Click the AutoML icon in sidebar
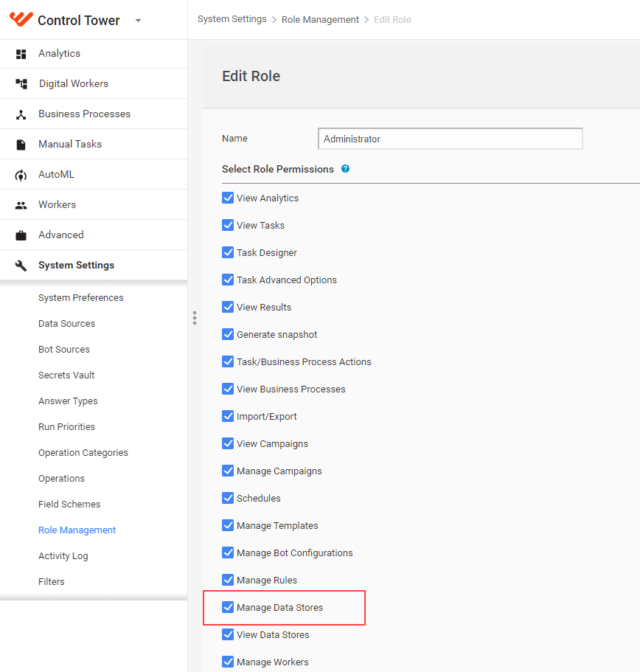Viewport: 640px width, 672px height. pos(21,176)
